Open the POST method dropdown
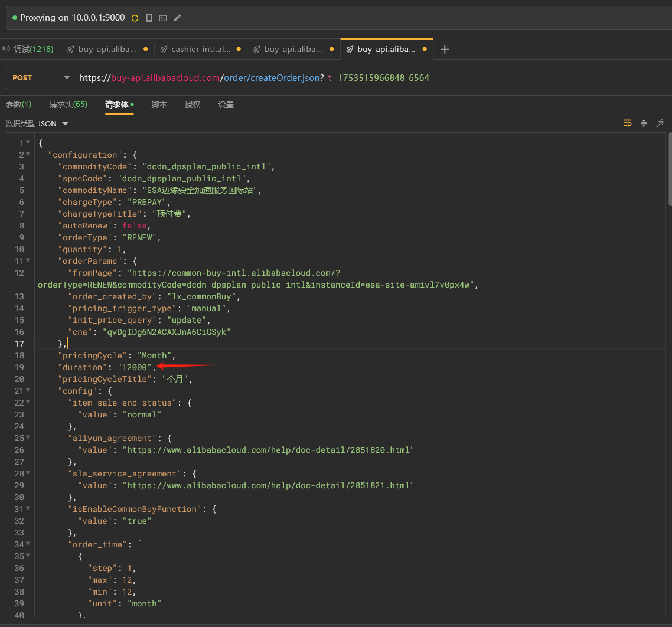672x627 pixels. click(x=40, y=77)
